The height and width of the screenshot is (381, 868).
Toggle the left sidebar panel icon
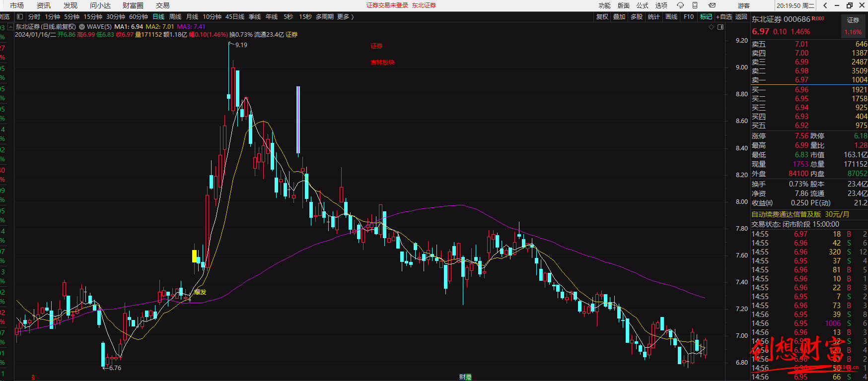click(20, 17)
